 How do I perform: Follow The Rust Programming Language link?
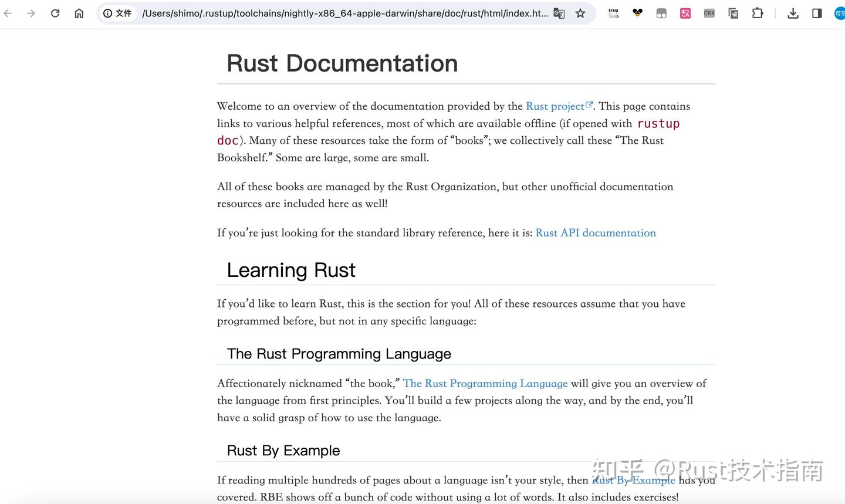point(485,383)
